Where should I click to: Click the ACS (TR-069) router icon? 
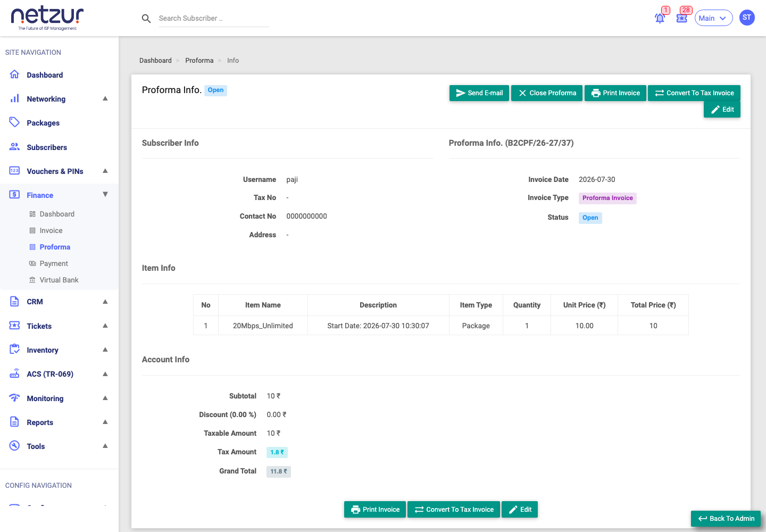click(14, 373)
